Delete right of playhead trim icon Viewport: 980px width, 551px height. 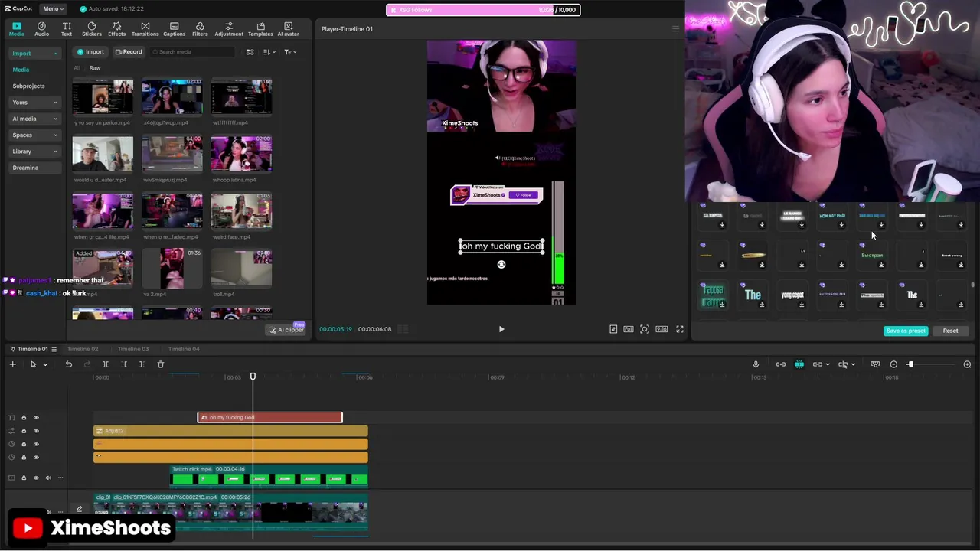coord(142,364)
